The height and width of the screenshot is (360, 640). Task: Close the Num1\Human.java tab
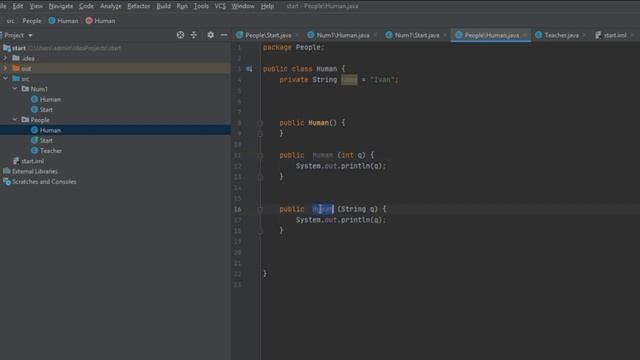coord(375,36)
